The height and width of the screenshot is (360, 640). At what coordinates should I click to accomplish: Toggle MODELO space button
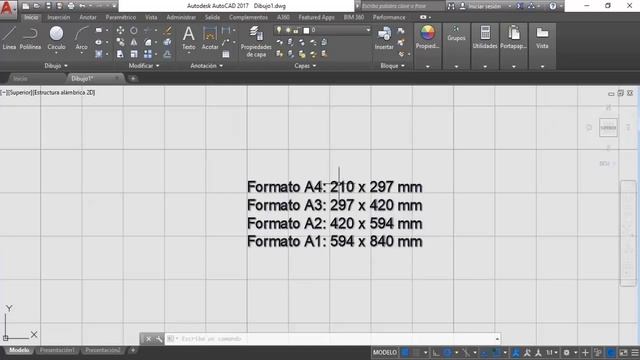click(385, 353)
